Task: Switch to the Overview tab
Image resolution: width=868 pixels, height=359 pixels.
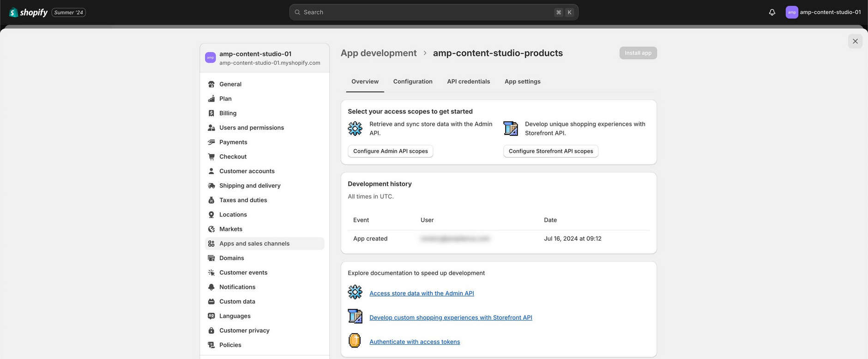Action: coord(365,81)
